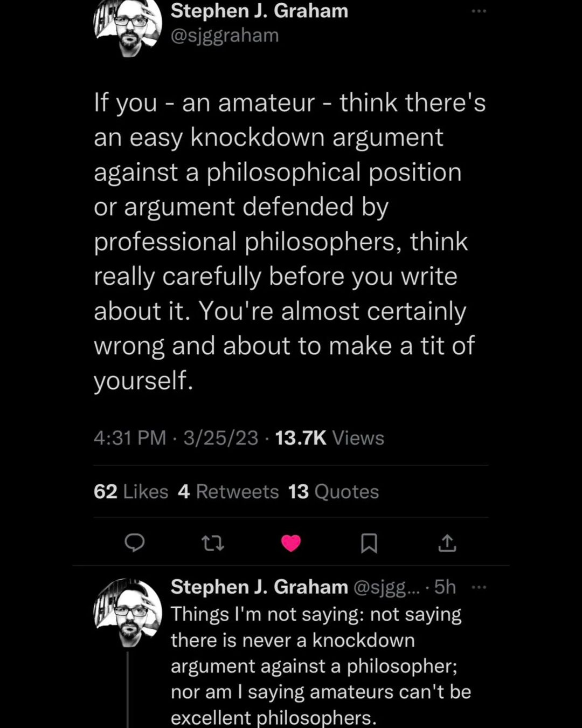Screen dimensions: 582x728
Task: Open the reply's profile avatar
Action: tap(128, 612)
